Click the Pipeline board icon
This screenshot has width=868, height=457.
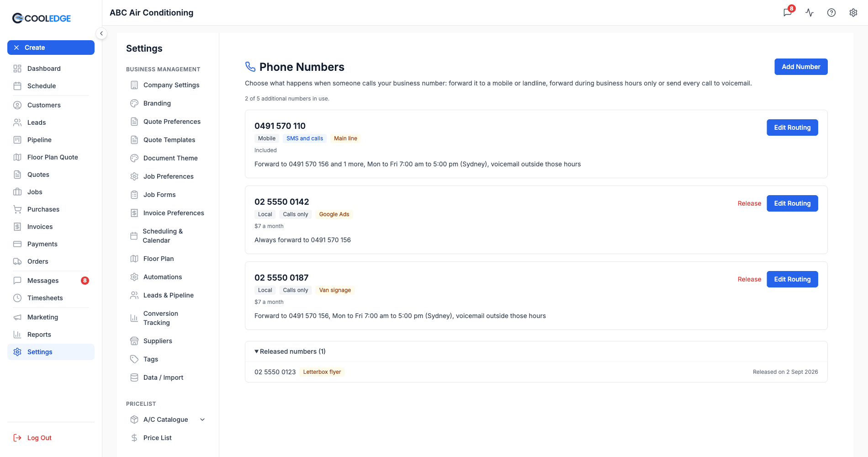tap(17, 140)
